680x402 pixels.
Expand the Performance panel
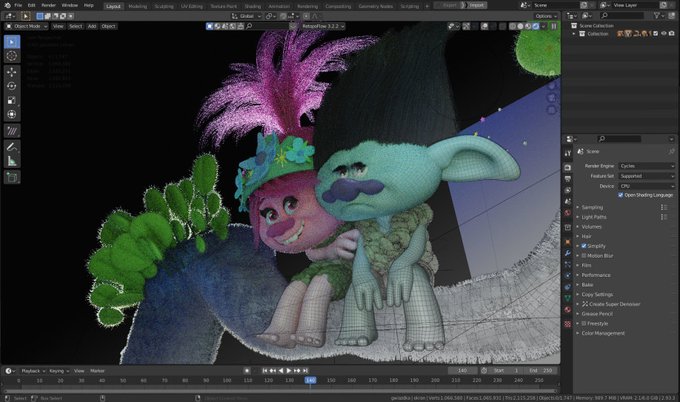(596, 275)
